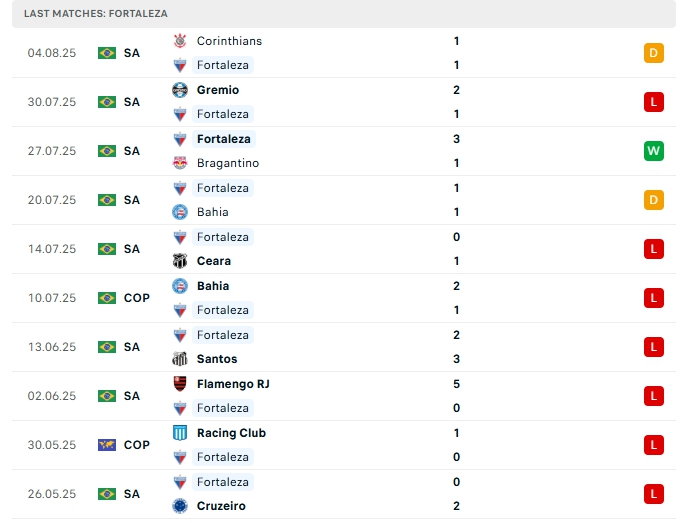Viewport: 688px width, 523px height.
Task: Click the Last Matches: Fortaleza header
Action: 96,14
